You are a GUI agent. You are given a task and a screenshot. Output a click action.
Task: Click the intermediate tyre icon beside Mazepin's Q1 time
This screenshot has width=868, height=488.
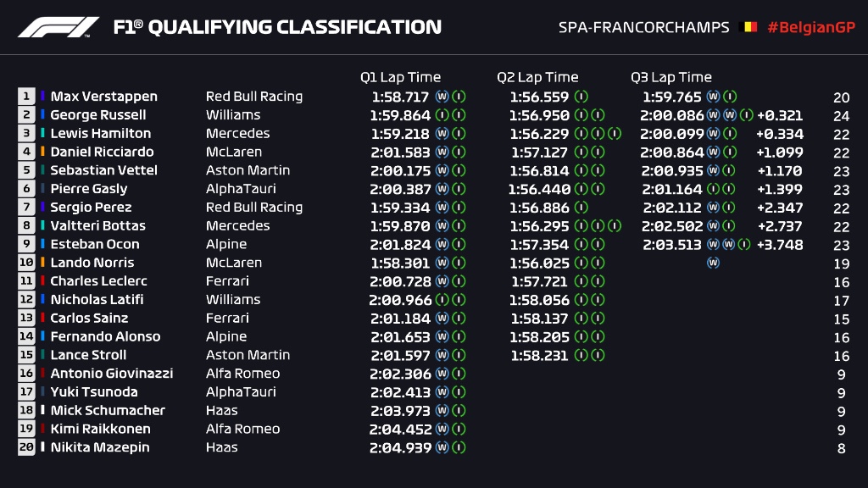point(459,448)
